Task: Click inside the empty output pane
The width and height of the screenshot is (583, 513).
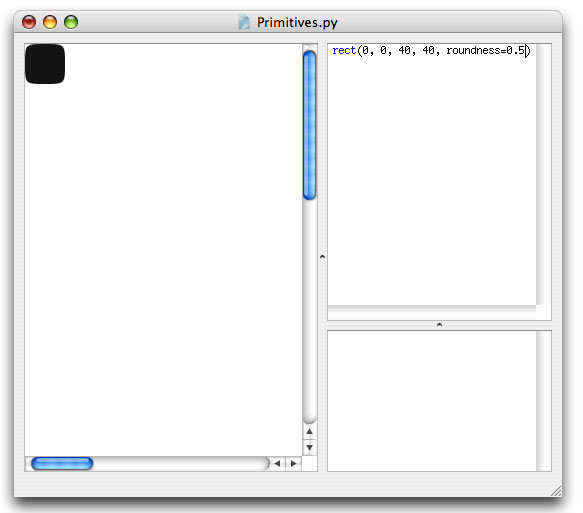Action: coord(432,401)
